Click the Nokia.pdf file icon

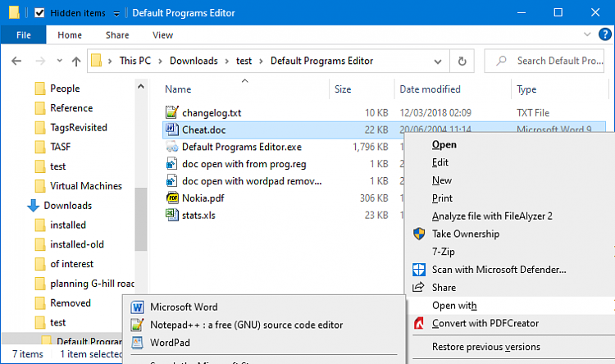point(172,198)
